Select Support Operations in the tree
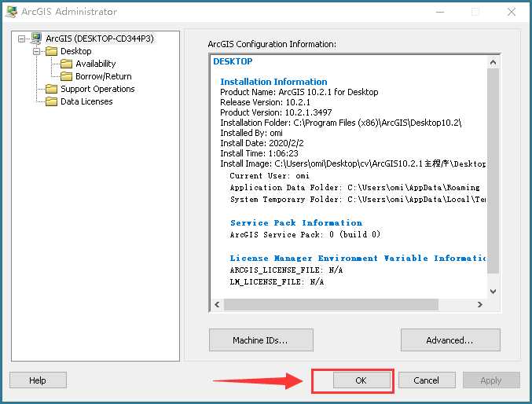Screen dimensions: 532x404 [97, 89]
